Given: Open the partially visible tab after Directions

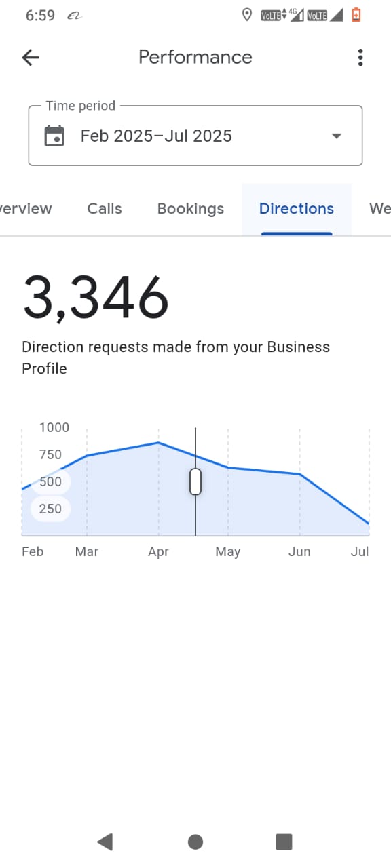Looking at the screenshot, I should [379, 209].
